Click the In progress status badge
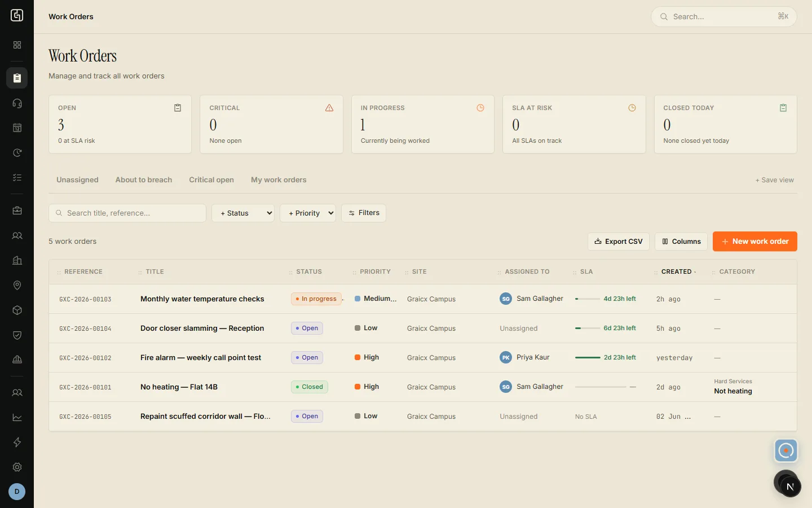The image size is (812, 508). pos(316,299)
